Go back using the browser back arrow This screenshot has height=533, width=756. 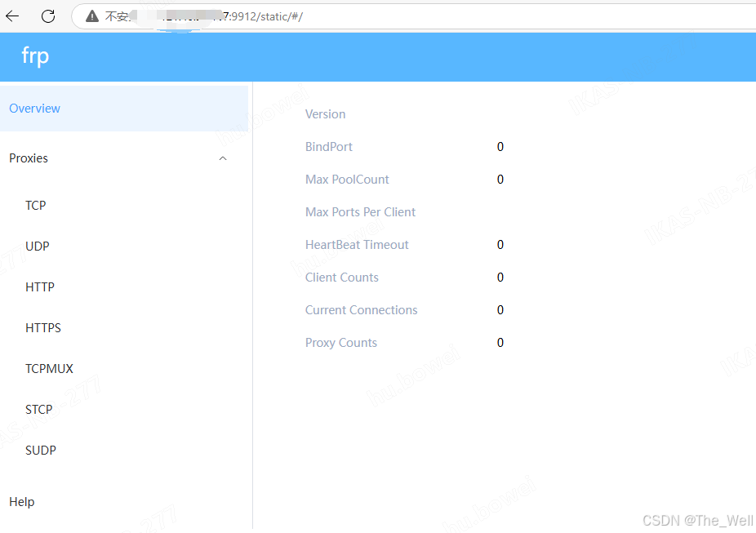tap(12, 16)
